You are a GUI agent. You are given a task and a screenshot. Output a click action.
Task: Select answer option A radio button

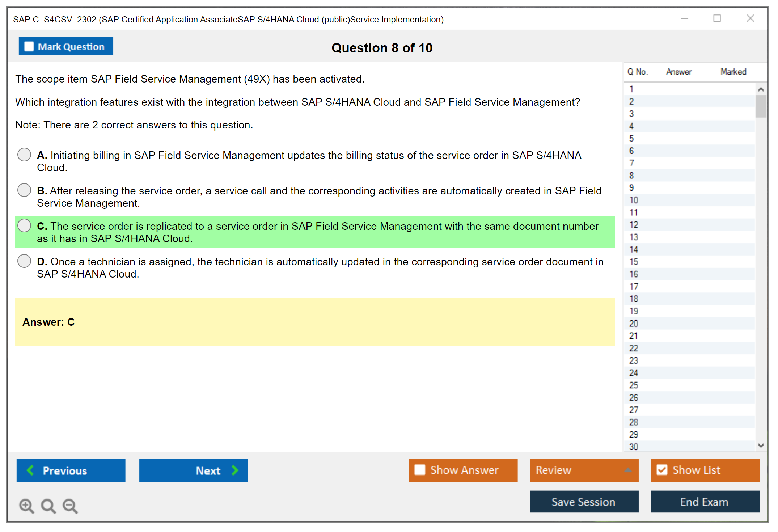(x=24, y=155)
